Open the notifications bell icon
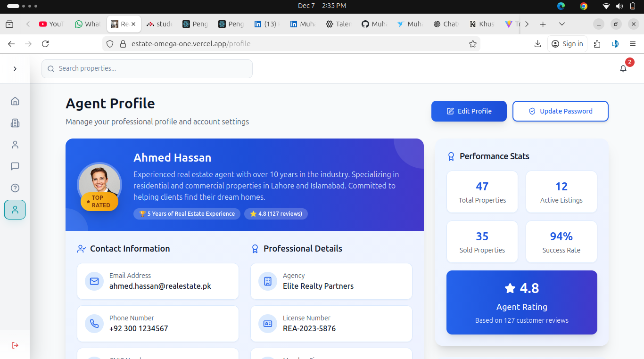Viewport: 644px width, 359px height. pyautogui.click(x=623, y=69)
